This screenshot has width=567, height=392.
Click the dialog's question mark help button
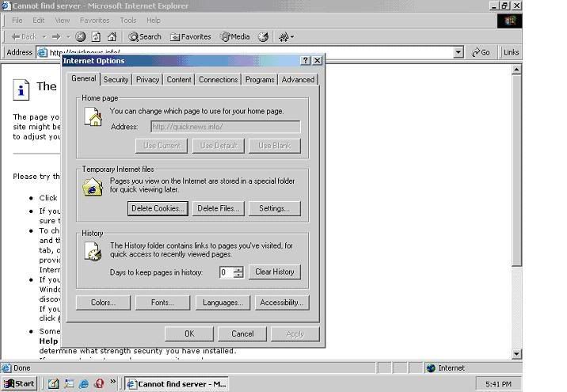tap(306, 60)
